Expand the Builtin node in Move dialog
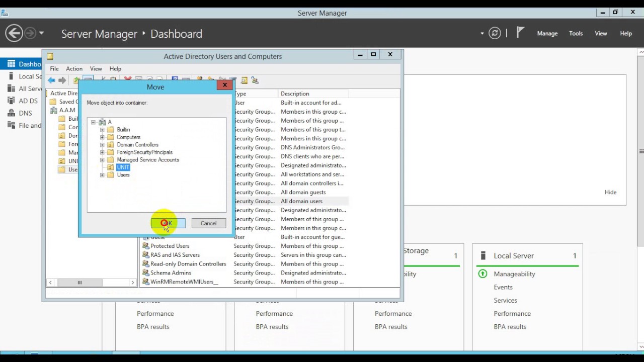The image size is (644, 362). coord(102,130)
